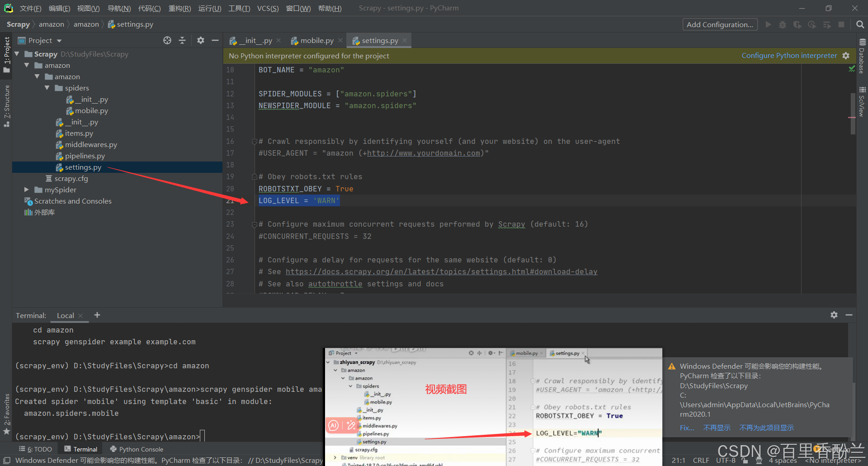868x466 pixels.
Task: Select 外部库 external libraries node
Action: pos(44,212)
